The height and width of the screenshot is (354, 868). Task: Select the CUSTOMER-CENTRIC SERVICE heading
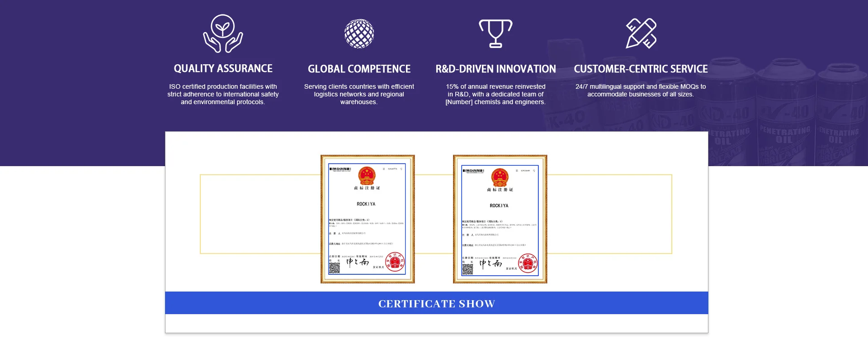(641, 69)
